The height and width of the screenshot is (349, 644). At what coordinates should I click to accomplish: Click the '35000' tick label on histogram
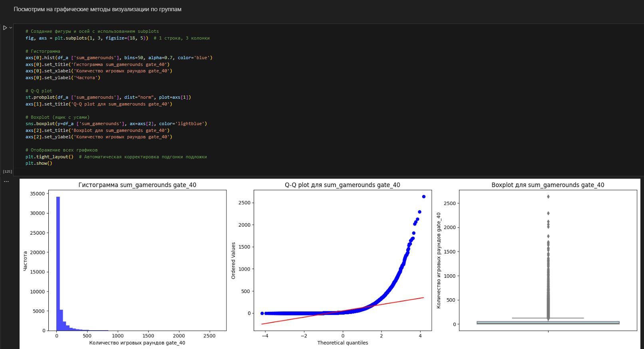coord(38,193)
